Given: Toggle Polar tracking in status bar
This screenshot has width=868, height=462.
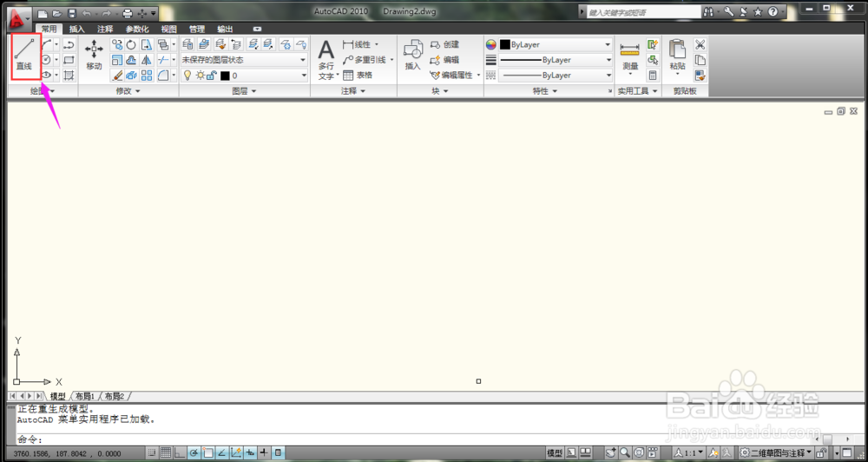Looking at the screenshot, I should [x=194, y=452].
